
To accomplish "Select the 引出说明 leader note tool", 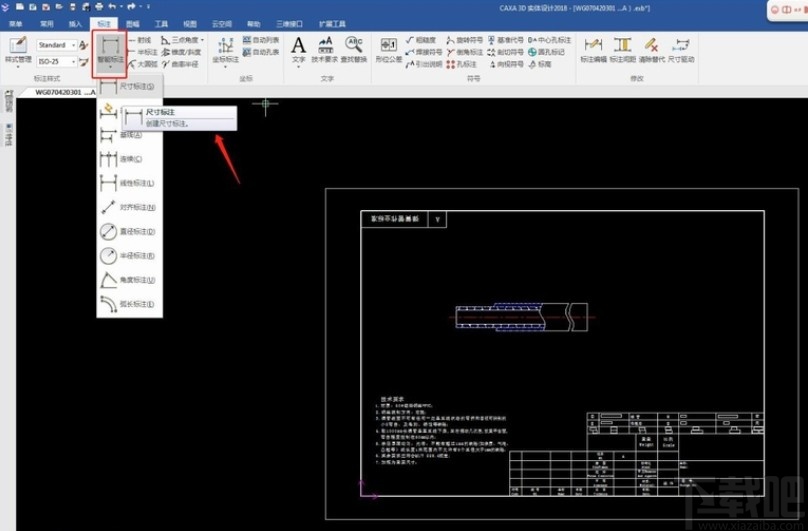I will point(424,64).
